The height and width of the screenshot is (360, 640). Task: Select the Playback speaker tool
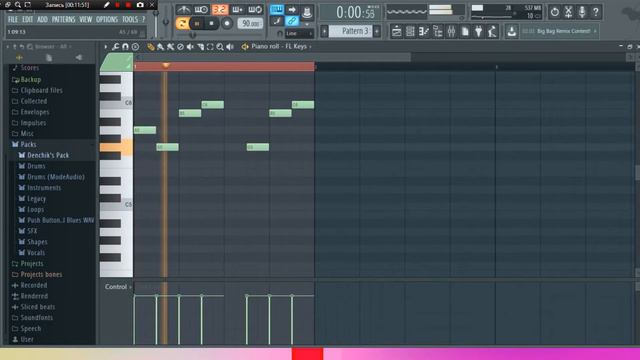tap(230, 47)
